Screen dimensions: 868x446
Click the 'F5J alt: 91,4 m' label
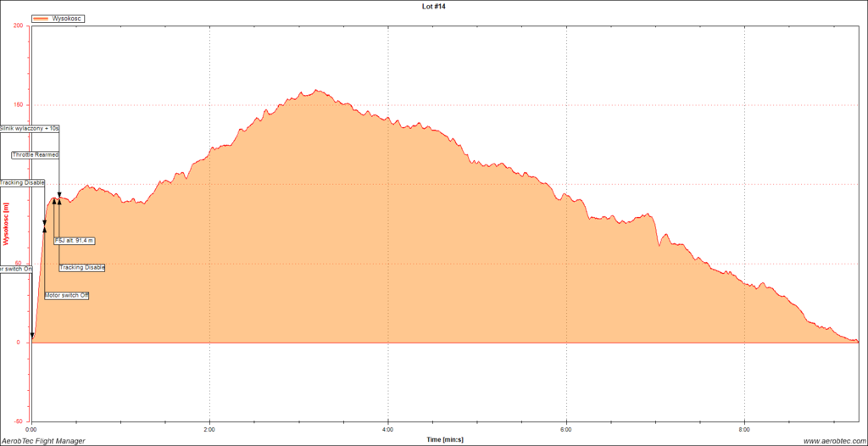pos(75,241)
